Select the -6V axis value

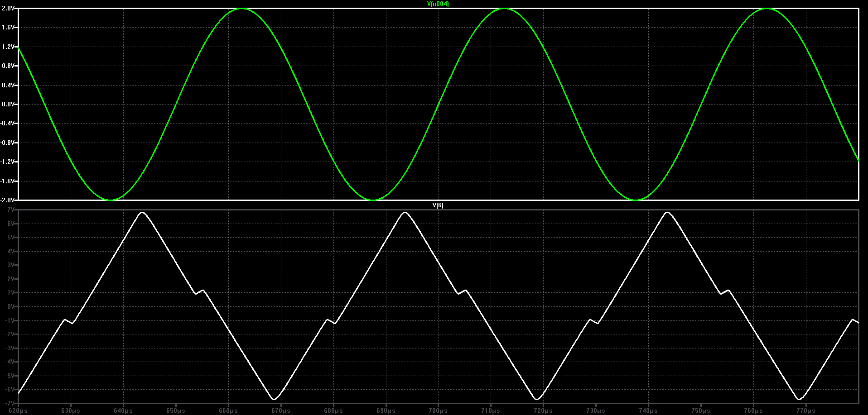click(x=10, y=389)
